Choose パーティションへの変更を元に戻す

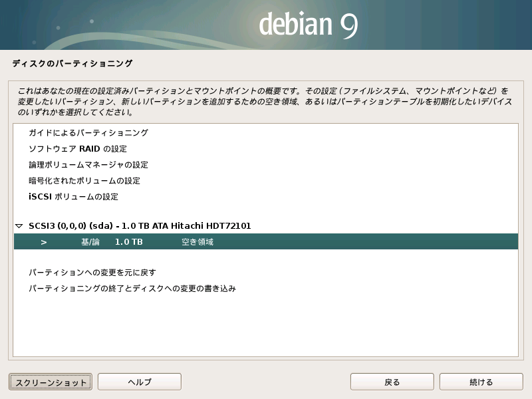point(92,273)
